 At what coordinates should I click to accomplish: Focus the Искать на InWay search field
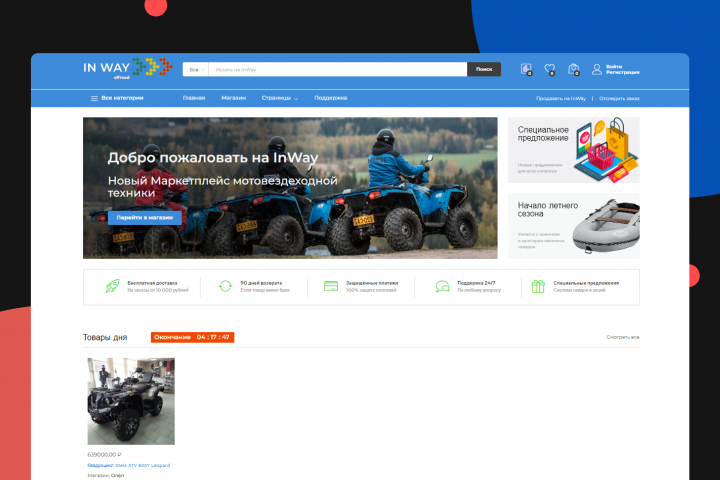[x=338, y=69]
